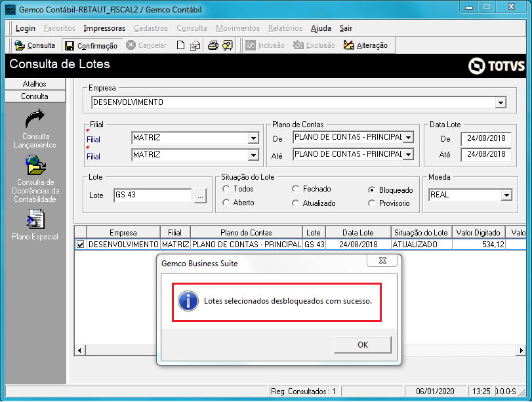
Task: Open the Login menu
Action: click(x=26, y=28)
